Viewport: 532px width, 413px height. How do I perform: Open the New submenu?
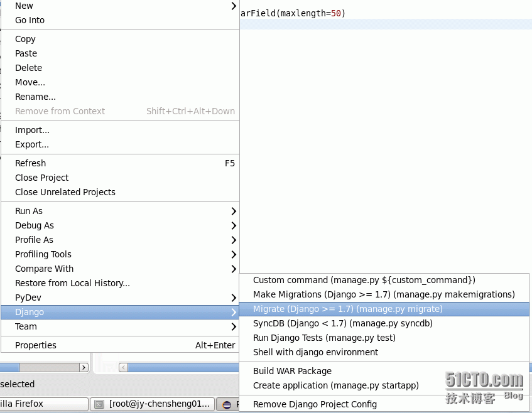pos(120,6)
